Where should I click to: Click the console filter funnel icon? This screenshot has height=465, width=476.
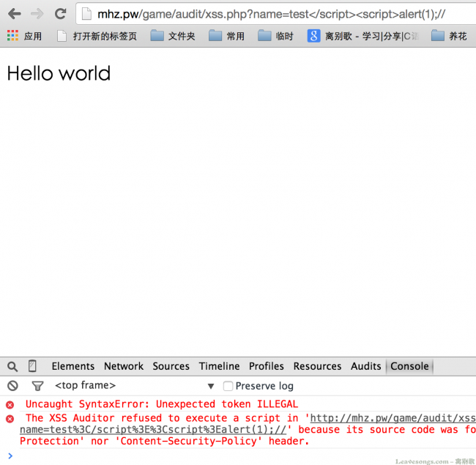pos(37,386)
